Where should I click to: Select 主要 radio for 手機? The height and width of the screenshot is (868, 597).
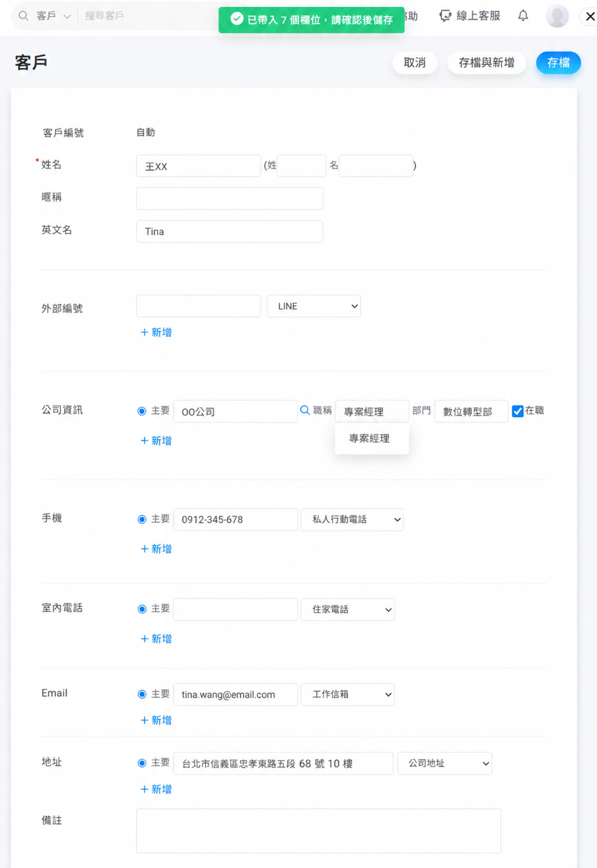click(x=142, y=519)
